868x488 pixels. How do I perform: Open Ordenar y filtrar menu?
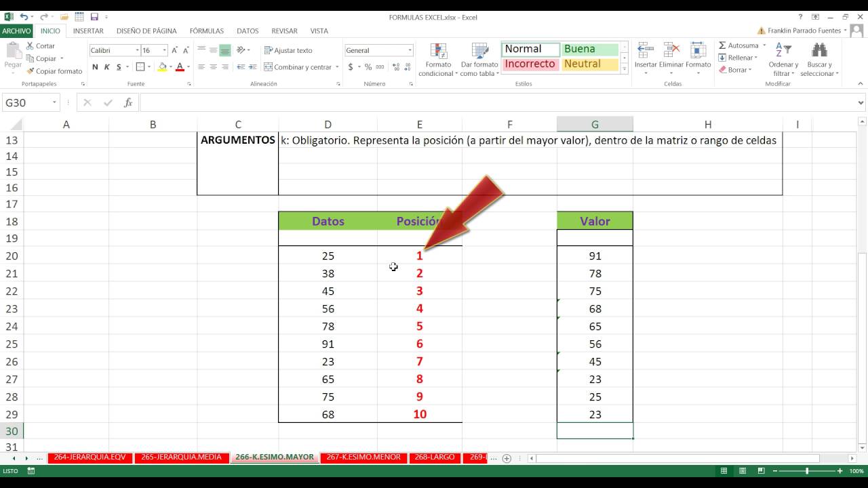coord(783,60)
